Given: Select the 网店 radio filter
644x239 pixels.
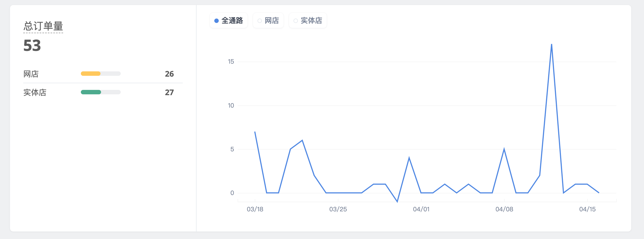Looking at the screenshot, I should click(268, 20).
